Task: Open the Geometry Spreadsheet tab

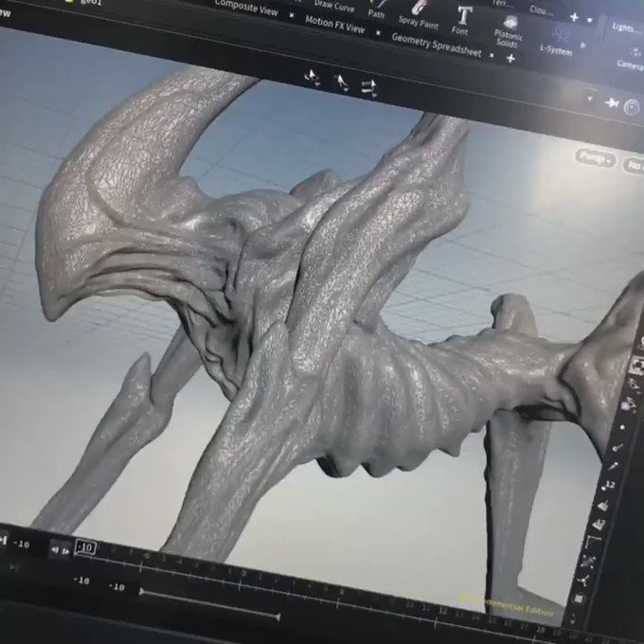Action: point(437,45)
